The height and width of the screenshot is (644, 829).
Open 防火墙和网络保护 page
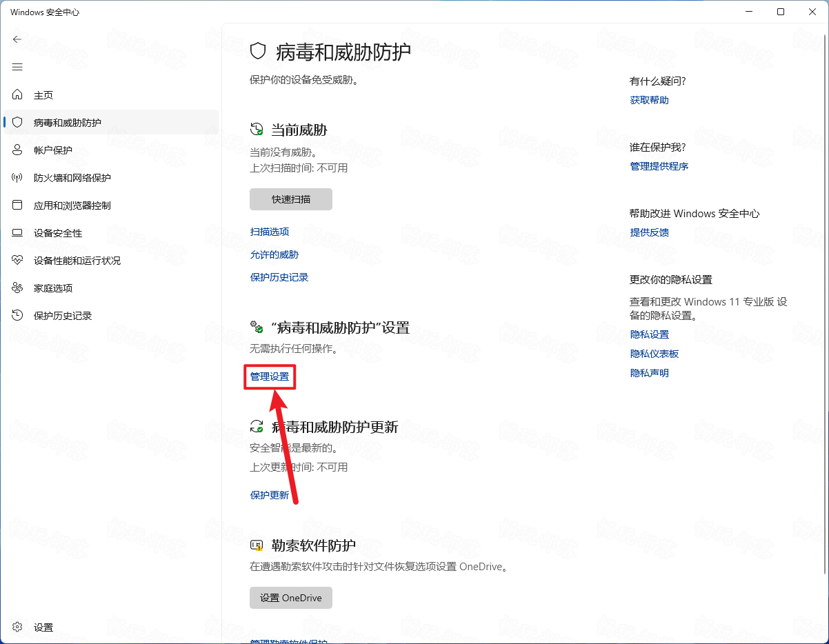click(110, 178)
